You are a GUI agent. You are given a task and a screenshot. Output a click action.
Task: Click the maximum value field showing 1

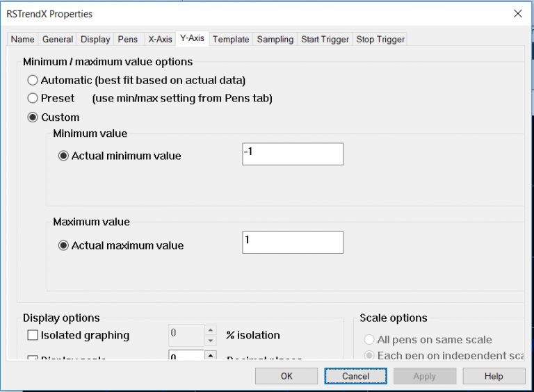292,243
